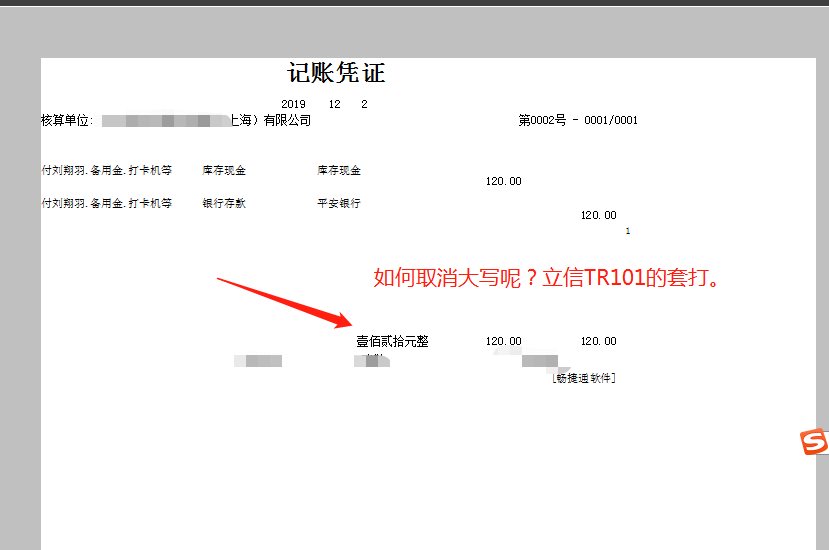The height and width of the screenshot is (550, 829).
Task: Click the 核算单位 label
Action: point(67,121)
